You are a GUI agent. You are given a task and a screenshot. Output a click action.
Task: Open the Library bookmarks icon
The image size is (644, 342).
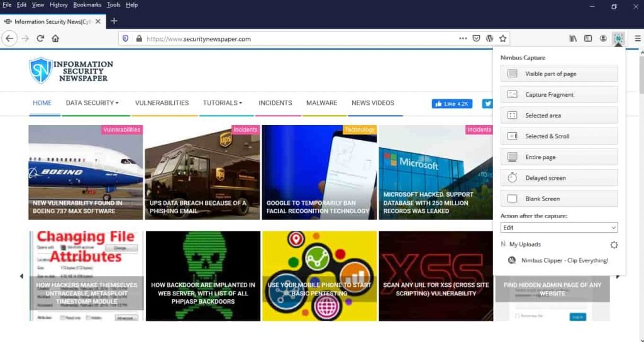pos(573,38)
